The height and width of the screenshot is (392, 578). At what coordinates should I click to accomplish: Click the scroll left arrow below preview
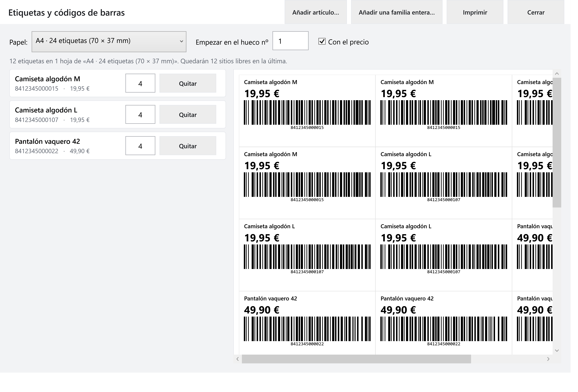(x=238, y=359)
